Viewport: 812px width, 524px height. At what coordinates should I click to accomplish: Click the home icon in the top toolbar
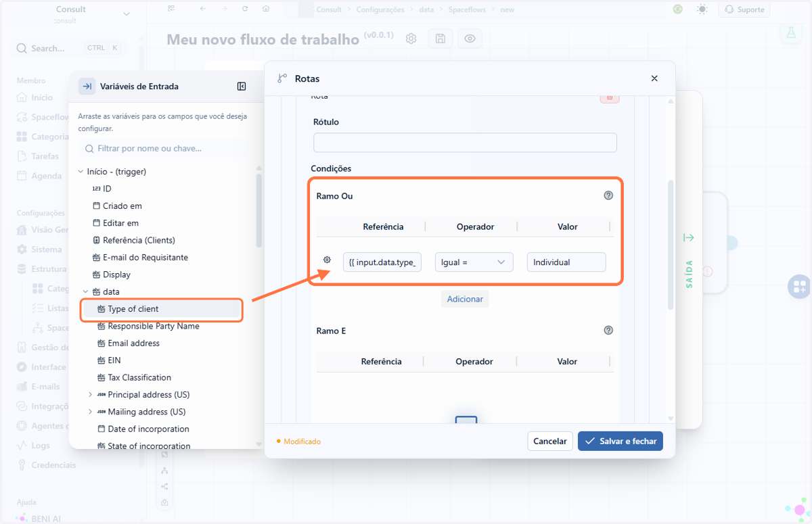266,9
